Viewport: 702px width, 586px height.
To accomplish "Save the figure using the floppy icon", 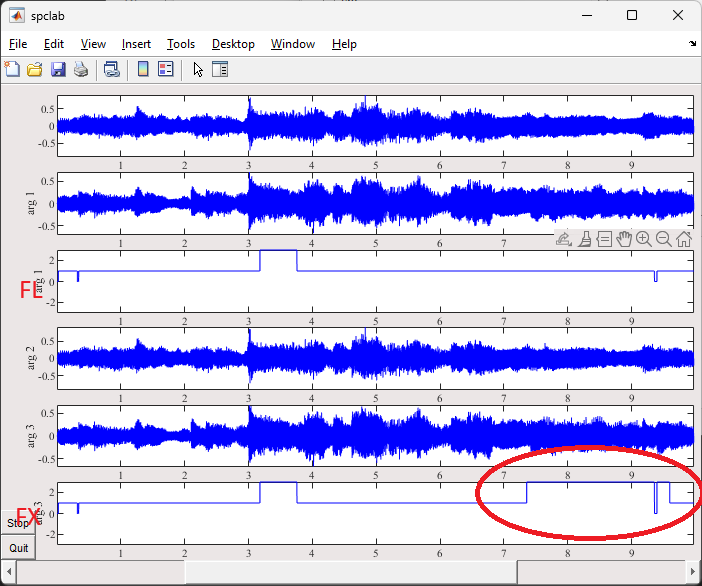I will point(58,69).
